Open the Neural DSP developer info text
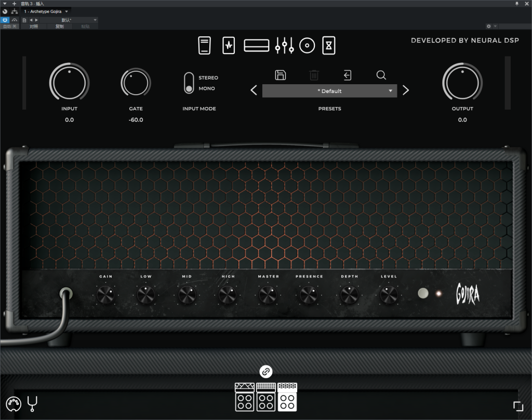This screenshot has width=532, height=420. point(465,41)
